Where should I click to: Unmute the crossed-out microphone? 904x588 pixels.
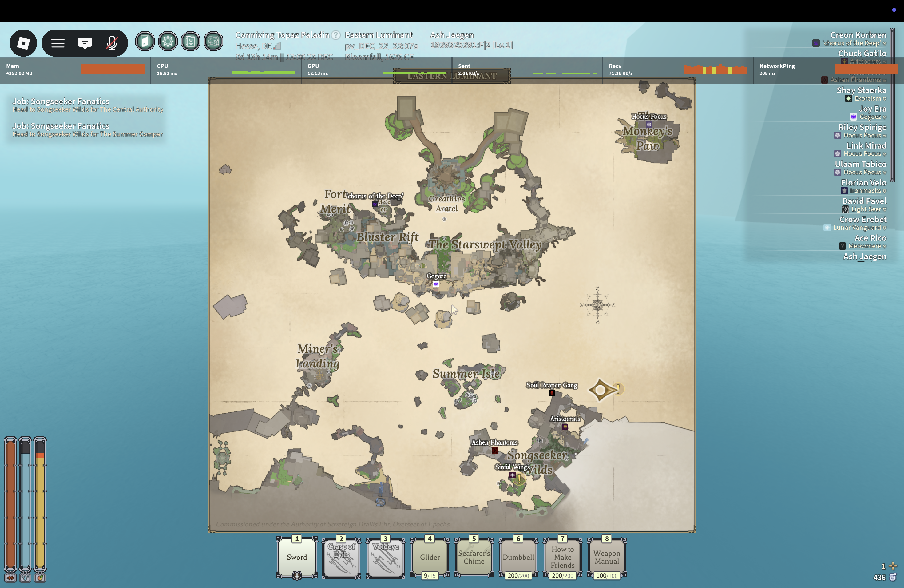click(112, 43)
